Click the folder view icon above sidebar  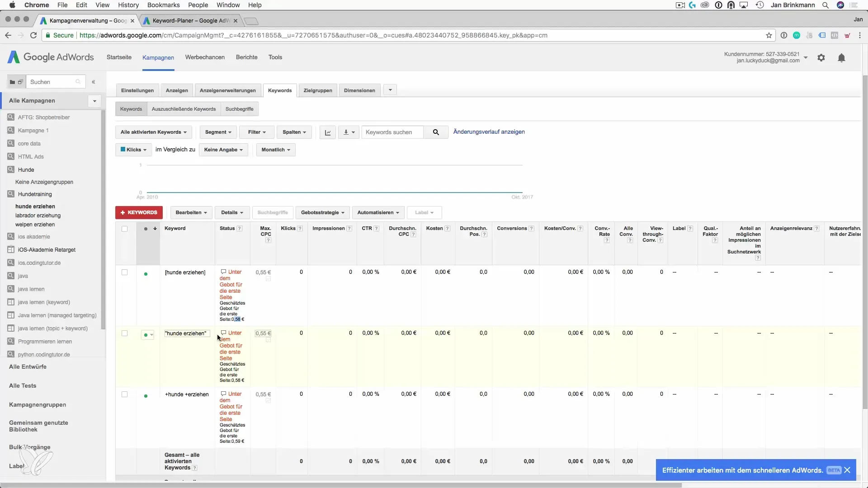12,82
